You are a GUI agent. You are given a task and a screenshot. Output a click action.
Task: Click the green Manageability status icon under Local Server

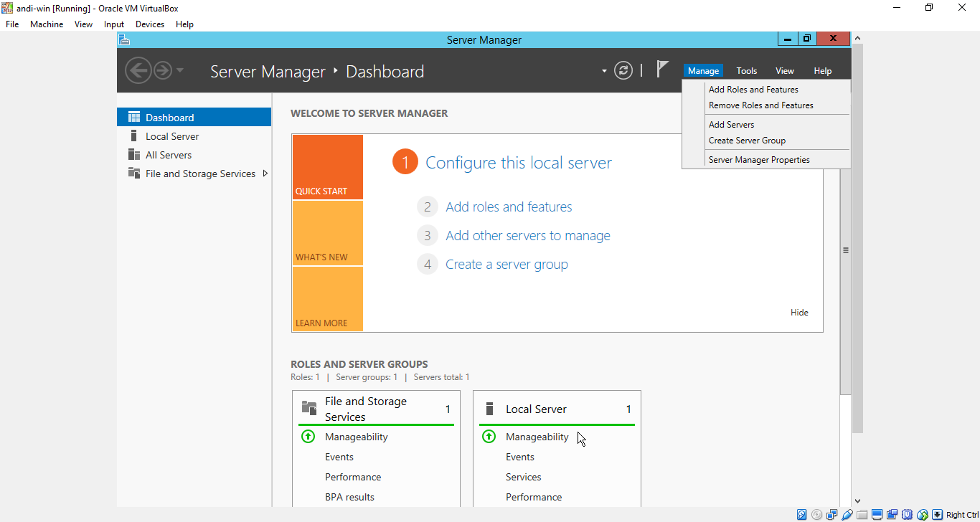coord(489,437)
